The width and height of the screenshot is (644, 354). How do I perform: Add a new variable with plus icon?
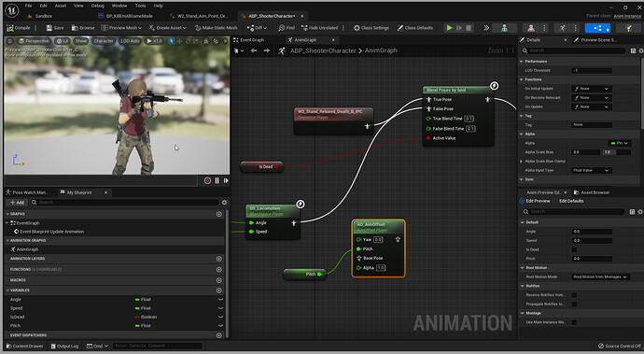219,290
